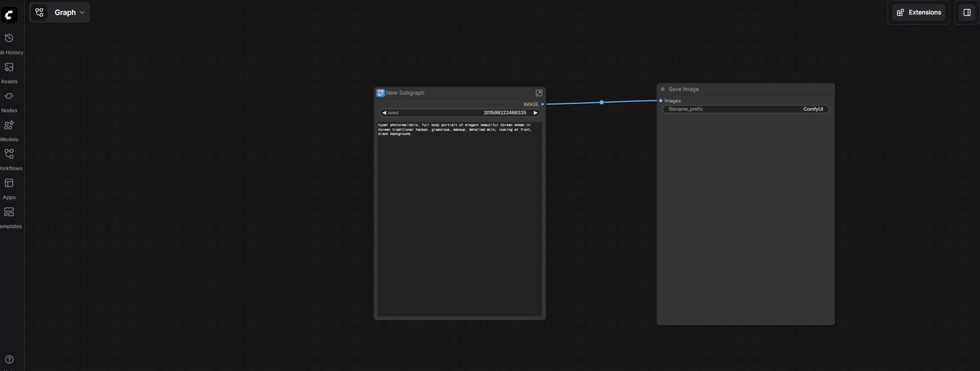This screenshot has width=980, height=371.
Task: Open the Extensions manager
Action: point(919,12)
